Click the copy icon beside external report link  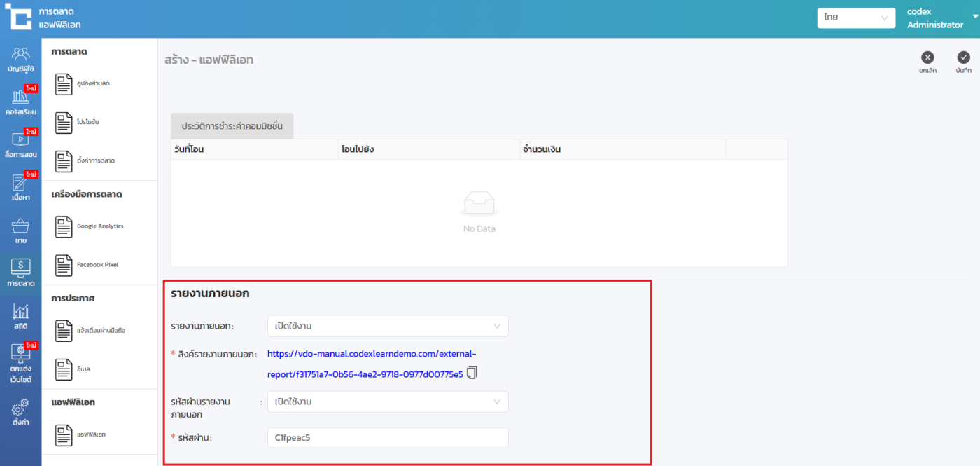click(472, 373)
